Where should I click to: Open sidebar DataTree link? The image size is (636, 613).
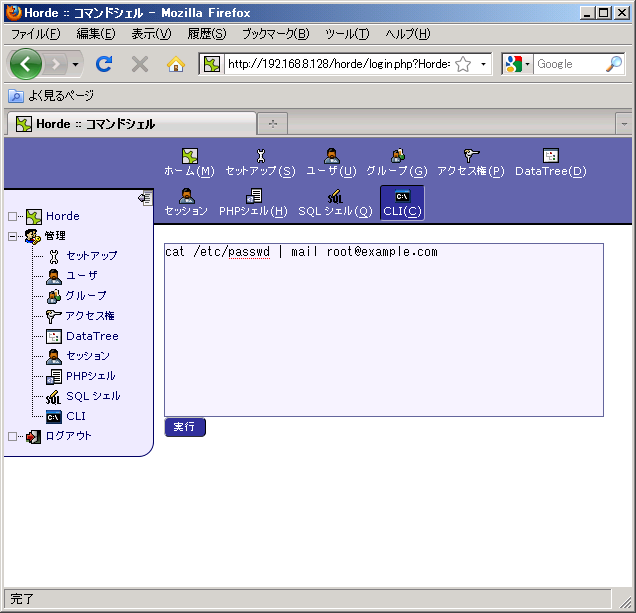point(92,336)
